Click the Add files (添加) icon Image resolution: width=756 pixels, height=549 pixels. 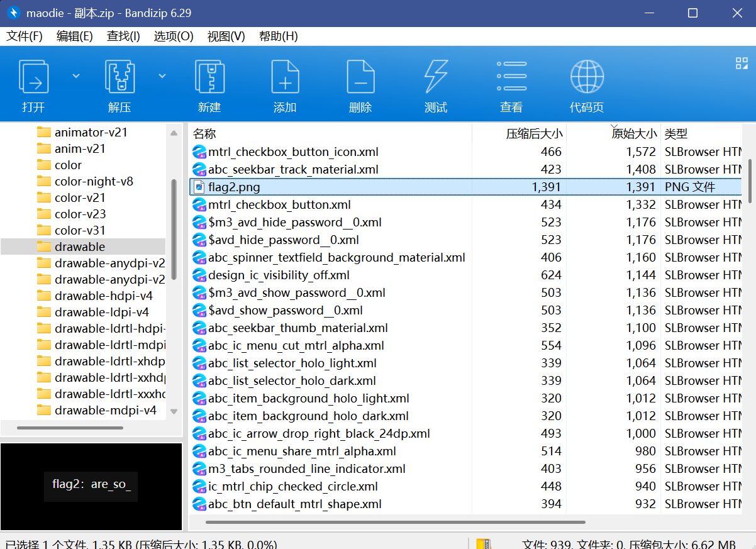click(x=285, y=77)
